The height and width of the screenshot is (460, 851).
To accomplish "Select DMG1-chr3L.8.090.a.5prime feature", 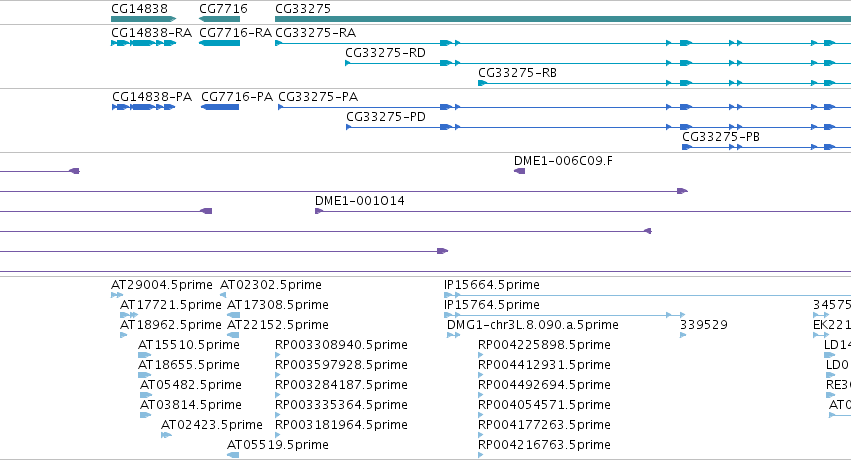I will click(x=533, y=325).
